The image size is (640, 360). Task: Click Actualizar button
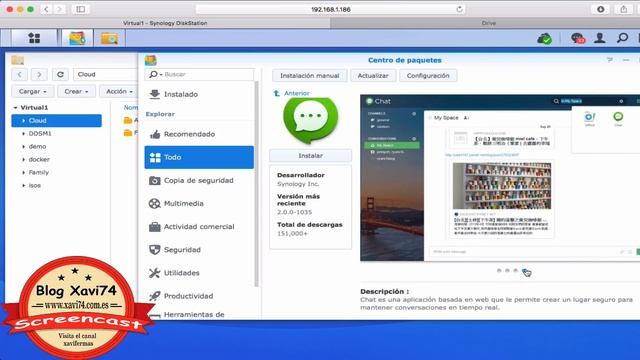(373, 76)
